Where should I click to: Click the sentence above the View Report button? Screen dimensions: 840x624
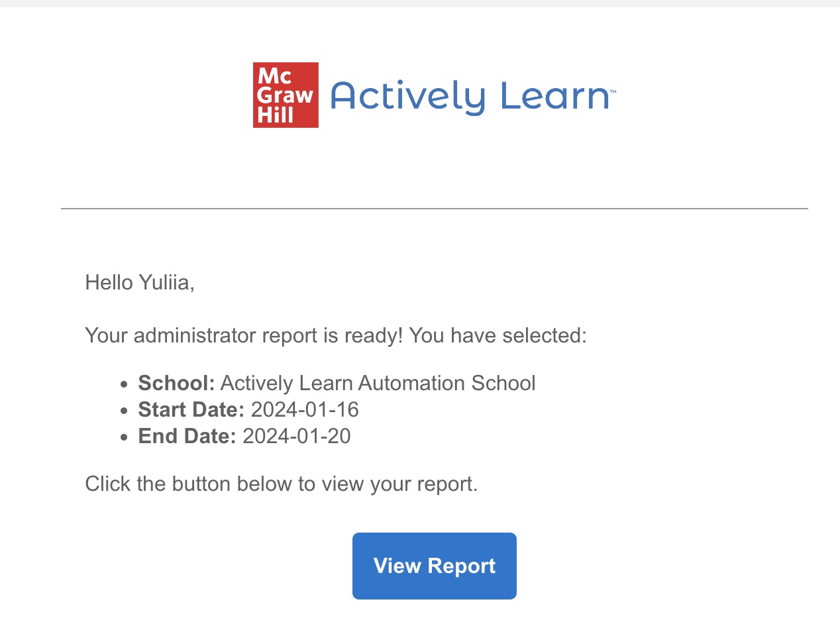coord(282,484)
